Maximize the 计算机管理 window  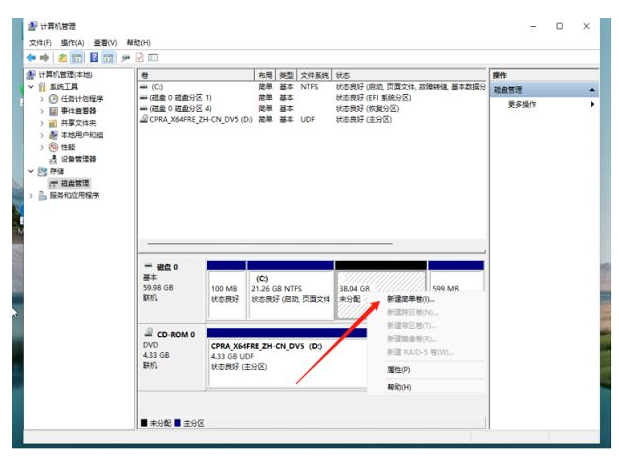(559, 26)
